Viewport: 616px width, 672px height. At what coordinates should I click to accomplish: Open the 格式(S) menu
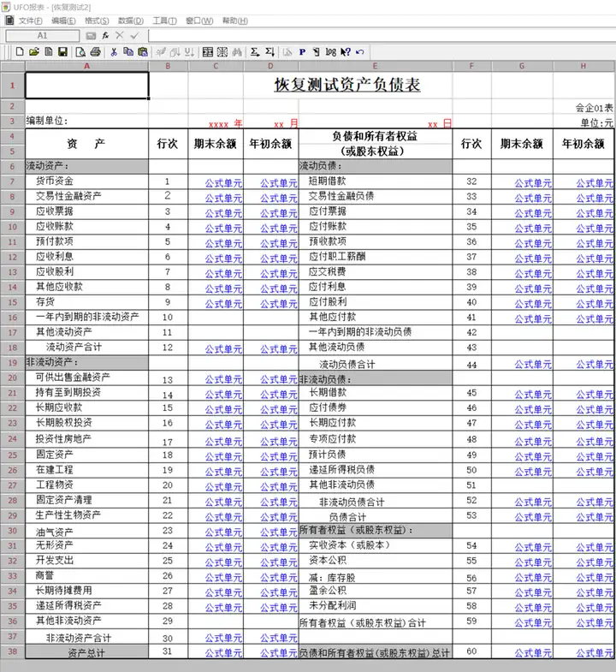[x=97, y=21]
